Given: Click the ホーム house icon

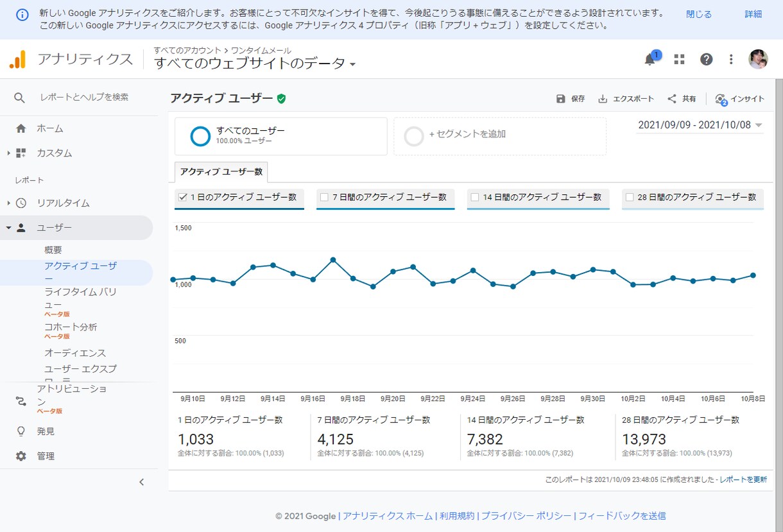Looking at the screenshot, I should coord(21,128).
